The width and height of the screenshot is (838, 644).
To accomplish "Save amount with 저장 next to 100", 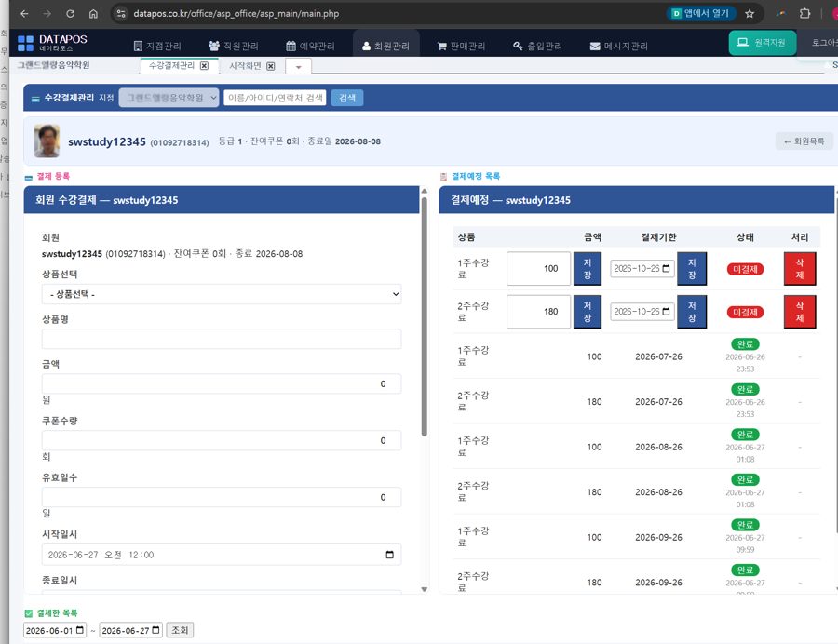I will pos(588,269).
